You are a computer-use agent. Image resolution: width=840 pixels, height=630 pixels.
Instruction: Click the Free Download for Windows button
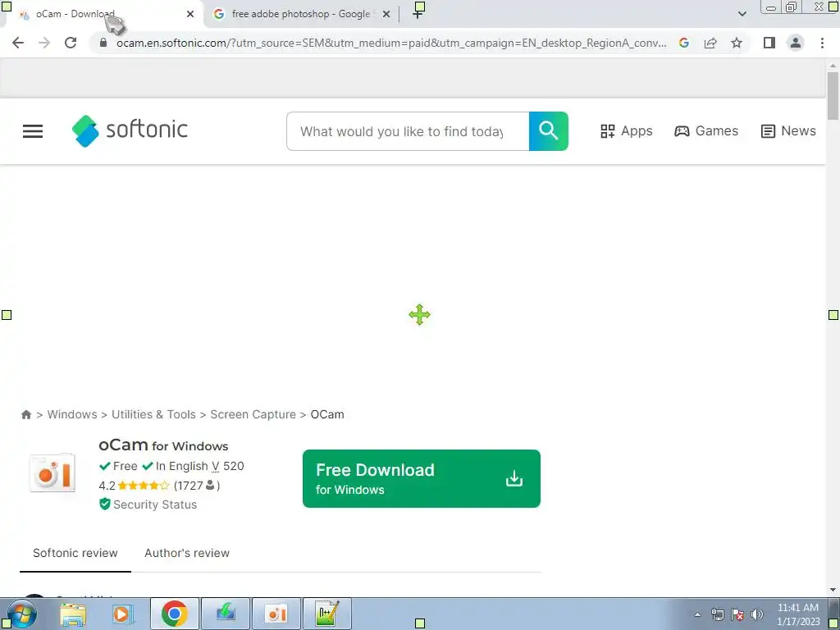[421, 479]
